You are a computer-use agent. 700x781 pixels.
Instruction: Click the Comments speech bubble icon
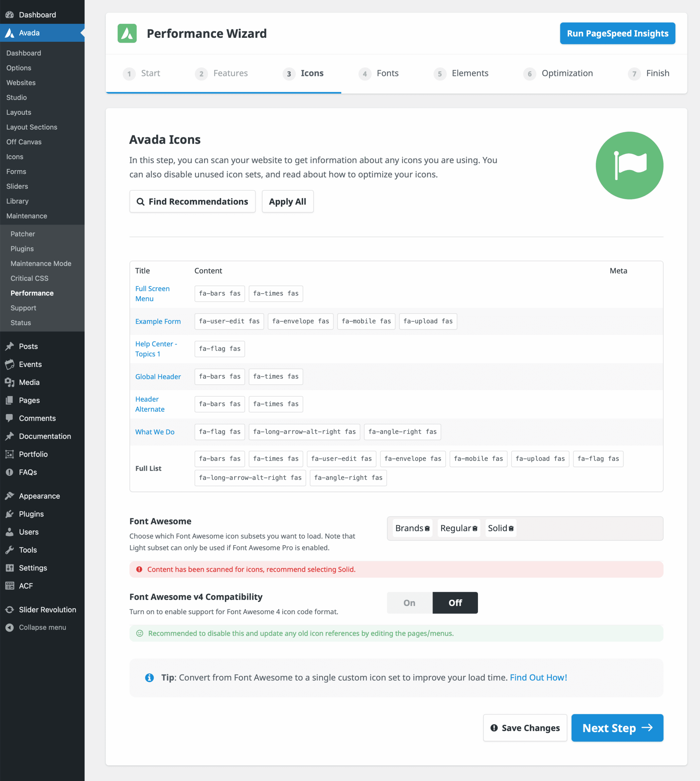click(10, 418)
